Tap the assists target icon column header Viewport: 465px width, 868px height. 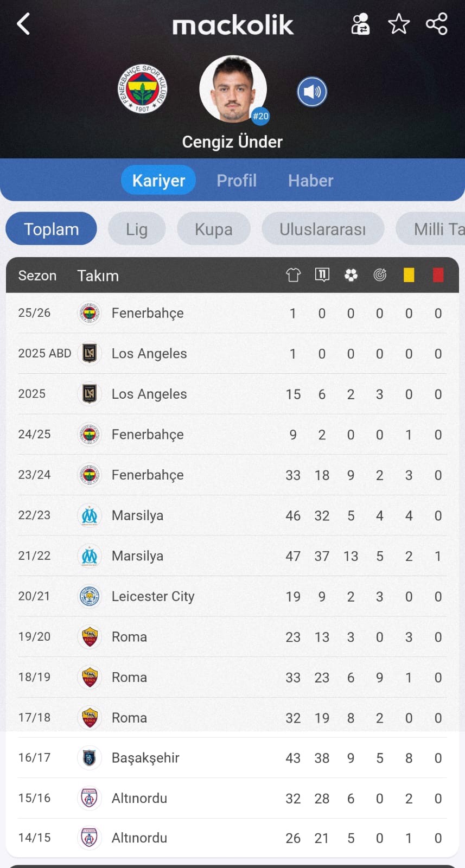(380, 275)
